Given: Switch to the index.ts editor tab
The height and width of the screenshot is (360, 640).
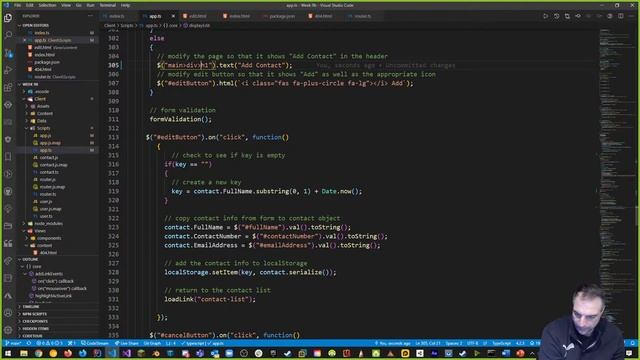Looking at the screenshot, I should point(117,16).
